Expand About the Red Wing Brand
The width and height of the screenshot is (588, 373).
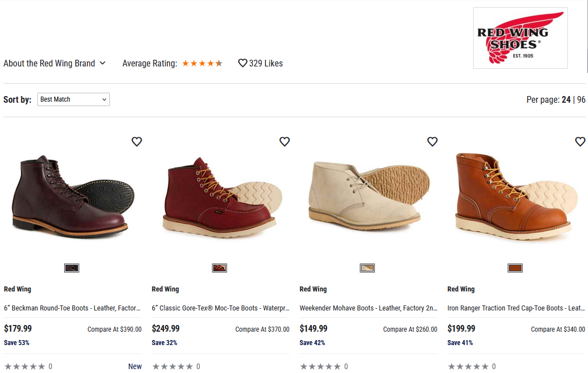pyautogui.click(x=54, y=64)
